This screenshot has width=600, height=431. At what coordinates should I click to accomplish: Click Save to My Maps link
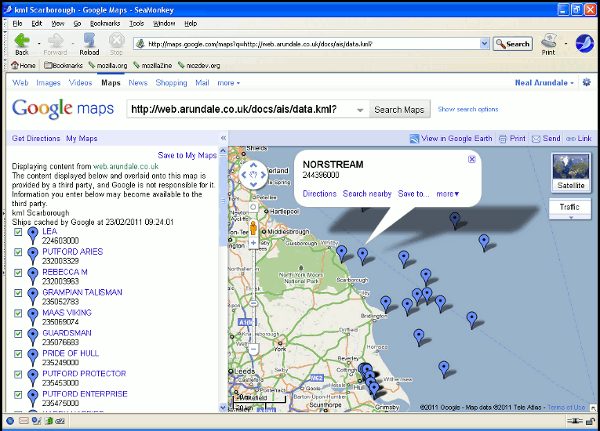coord(187,155)
